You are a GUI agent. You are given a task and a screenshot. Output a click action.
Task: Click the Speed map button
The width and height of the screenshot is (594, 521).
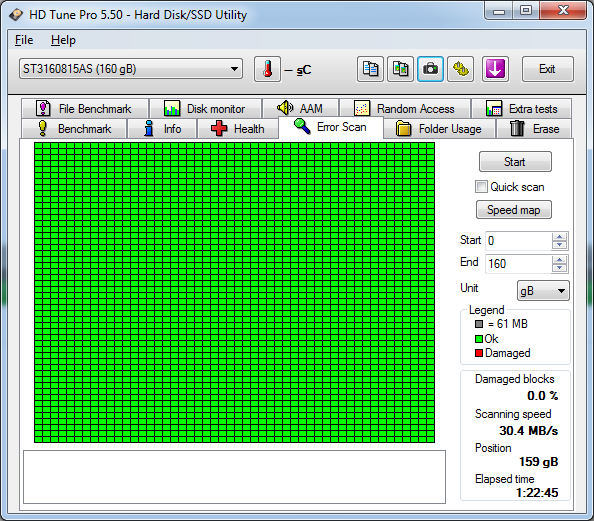tap(514, 210)
